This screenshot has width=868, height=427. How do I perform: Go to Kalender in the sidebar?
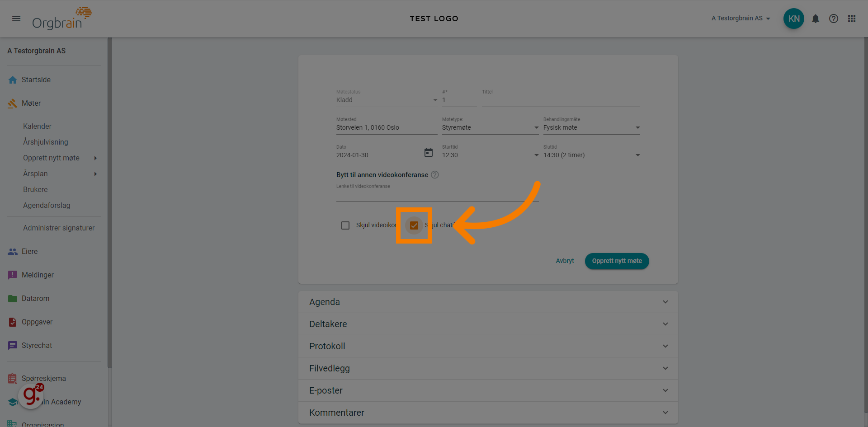pyautogui.click(x=37, y=127)
